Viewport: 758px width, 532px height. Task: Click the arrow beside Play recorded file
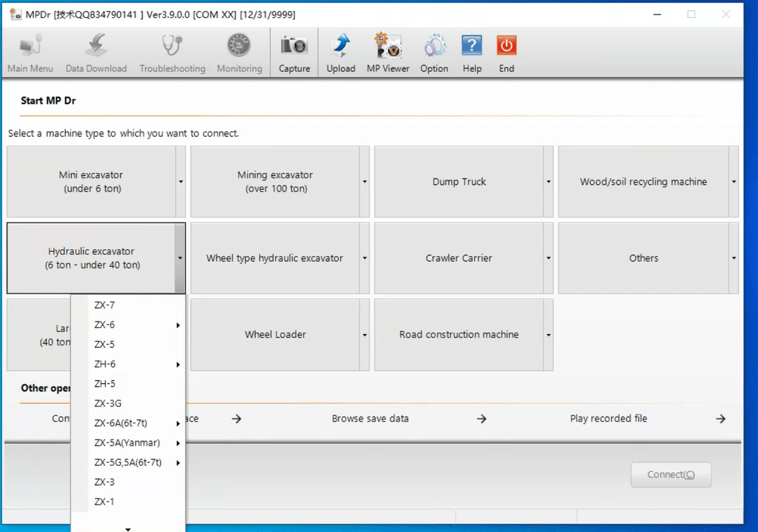click(720, 418)
